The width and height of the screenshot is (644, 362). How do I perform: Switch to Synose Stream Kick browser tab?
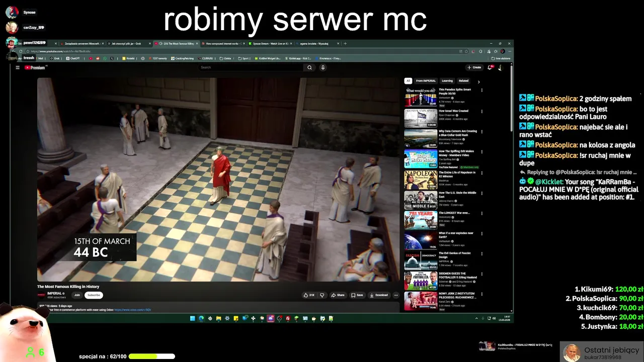pyautogui.click(x=270, y=44)
